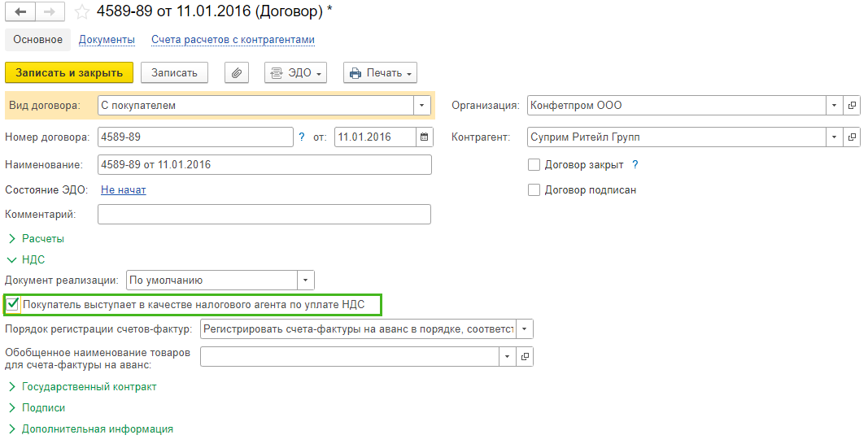
Task: Open generalized goods name record via open-form icon
Action: pyautogui.click(x=525, y=357)
